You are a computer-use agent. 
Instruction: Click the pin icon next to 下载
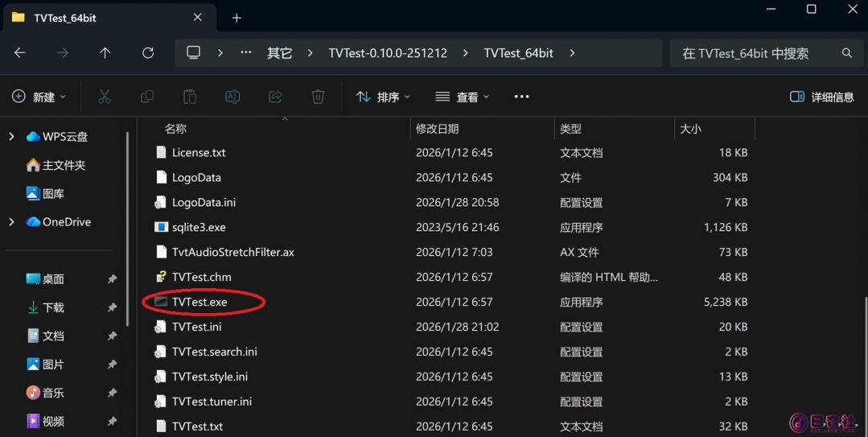pos(112,307)
